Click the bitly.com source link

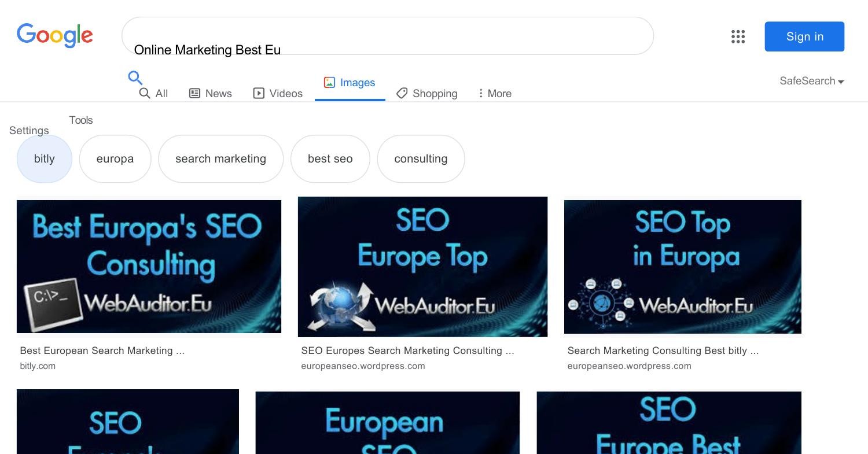coord(38,366)
